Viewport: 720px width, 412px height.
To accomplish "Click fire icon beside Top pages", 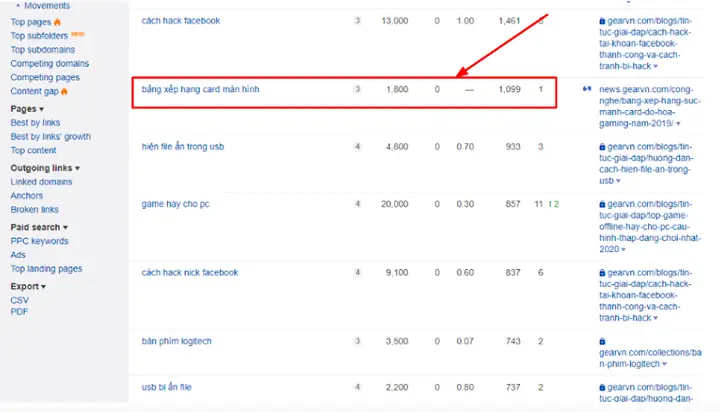I will coord(57,22).
